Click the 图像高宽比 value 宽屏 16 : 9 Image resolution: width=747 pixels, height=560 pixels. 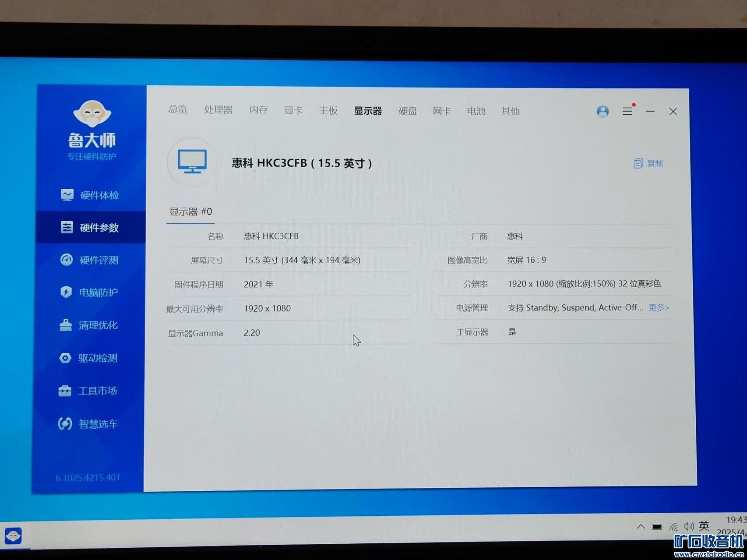click(x=527, y=260)
